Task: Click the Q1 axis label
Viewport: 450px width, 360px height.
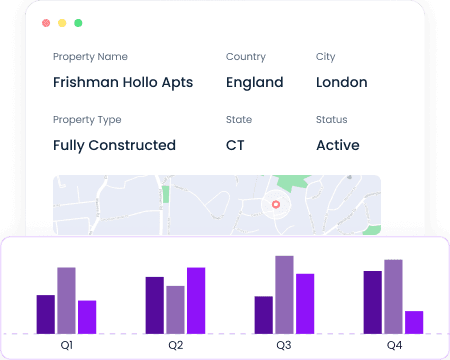Action: pos(67,345)
